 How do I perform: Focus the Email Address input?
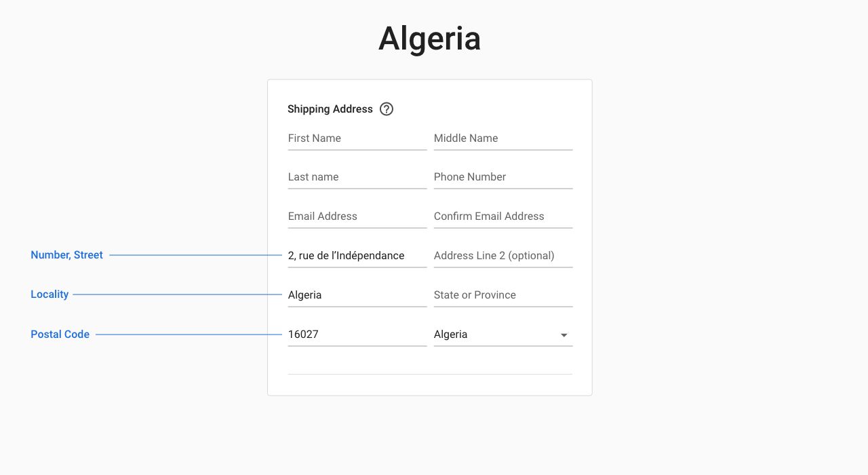point(357,216)
